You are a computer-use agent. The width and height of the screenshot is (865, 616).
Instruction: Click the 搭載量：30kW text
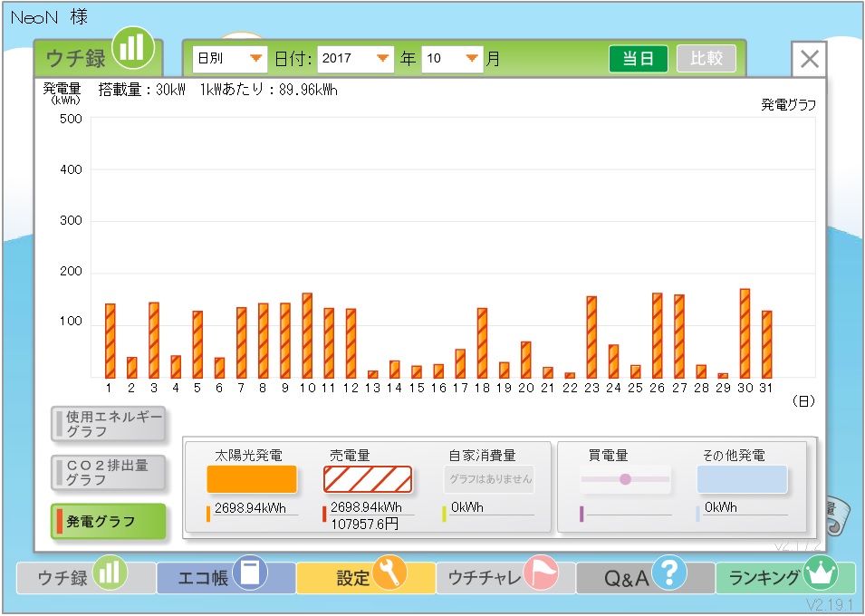pos(142,90)
